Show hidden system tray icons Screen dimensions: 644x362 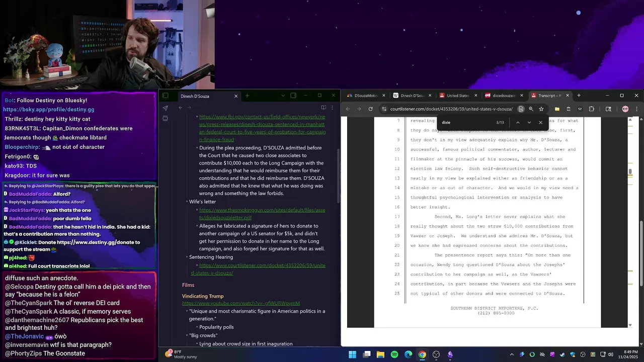[x=513, y=354]
